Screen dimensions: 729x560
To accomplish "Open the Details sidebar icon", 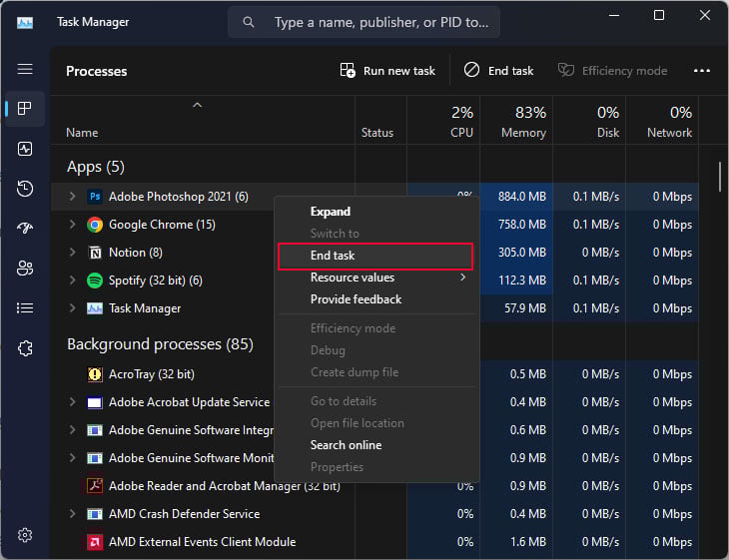I will point(25,307).
